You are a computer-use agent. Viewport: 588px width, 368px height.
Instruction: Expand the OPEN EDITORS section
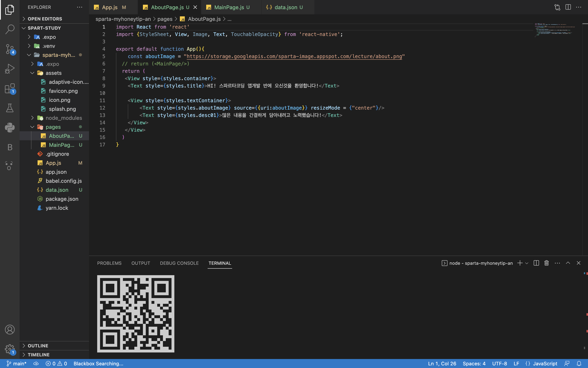(x=55, y=19)
